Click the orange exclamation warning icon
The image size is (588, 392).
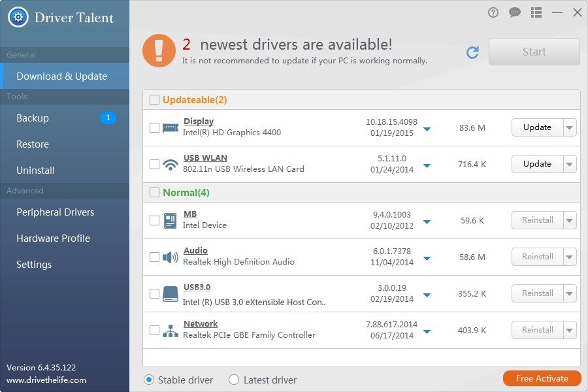point(159,51)
